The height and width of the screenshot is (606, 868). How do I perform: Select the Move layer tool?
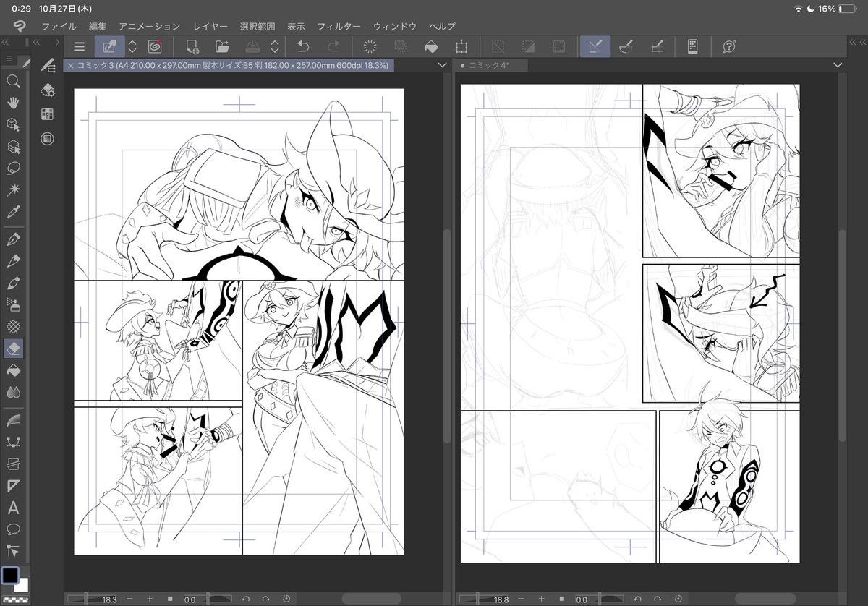pyautogui.click(x=13, y=146)
